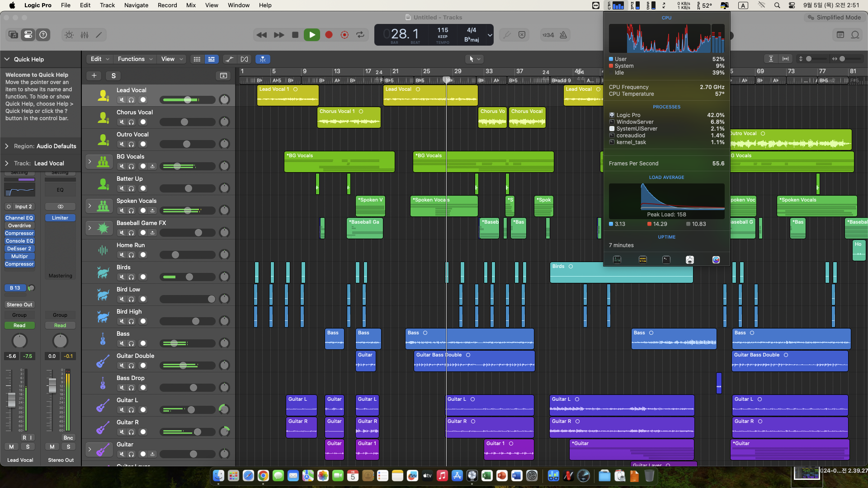Screen dimensions: 868x488
Task: Solo the Chorus Vocal track headphones
Action: click(131, 122)
